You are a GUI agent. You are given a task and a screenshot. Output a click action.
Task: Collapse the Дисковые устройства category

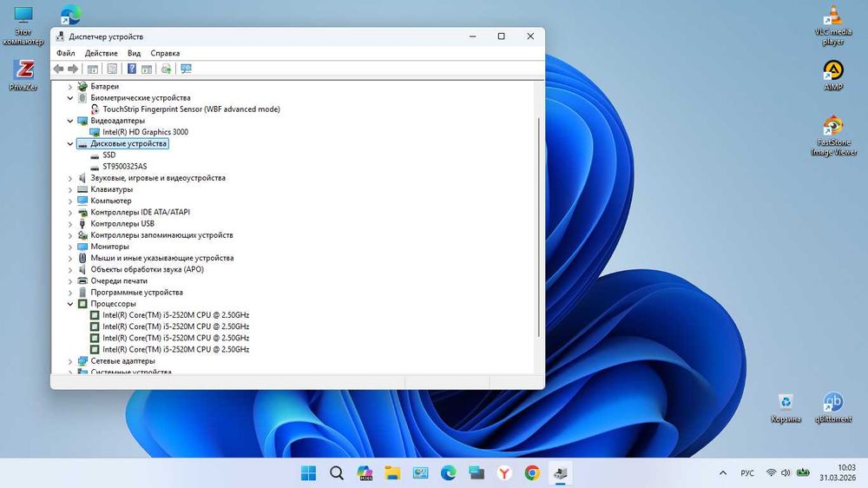[x=70, y=143]
